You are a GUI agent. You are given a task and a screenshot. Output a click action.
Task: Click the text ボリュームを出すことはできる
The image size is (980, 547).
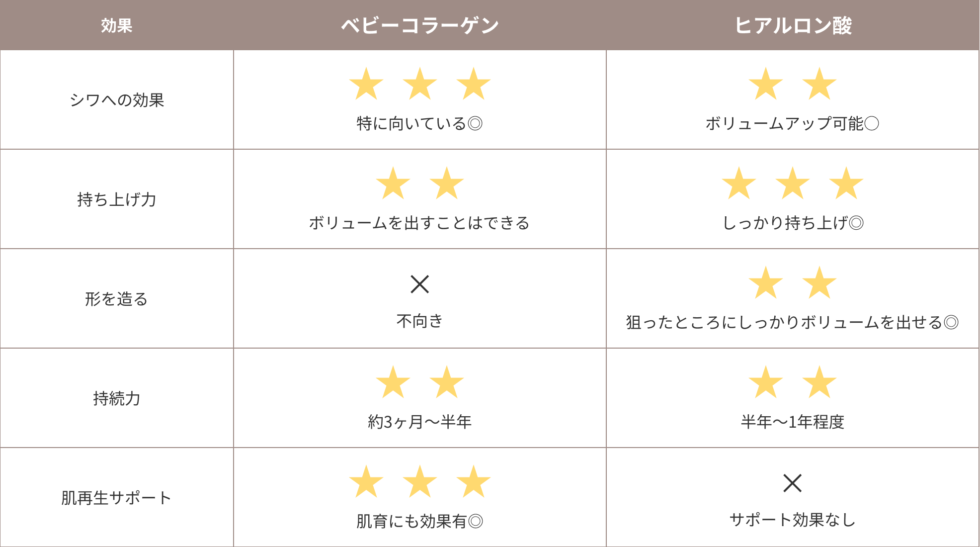click(419, 223)
